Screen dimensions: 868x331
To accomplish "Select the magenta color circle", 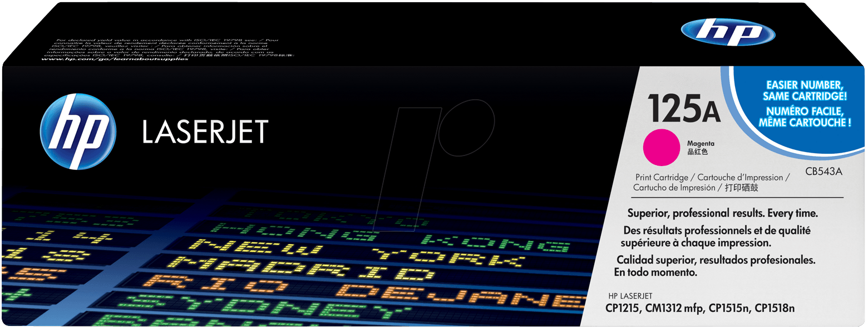I will pyautogui.click(x=662, y=147).
